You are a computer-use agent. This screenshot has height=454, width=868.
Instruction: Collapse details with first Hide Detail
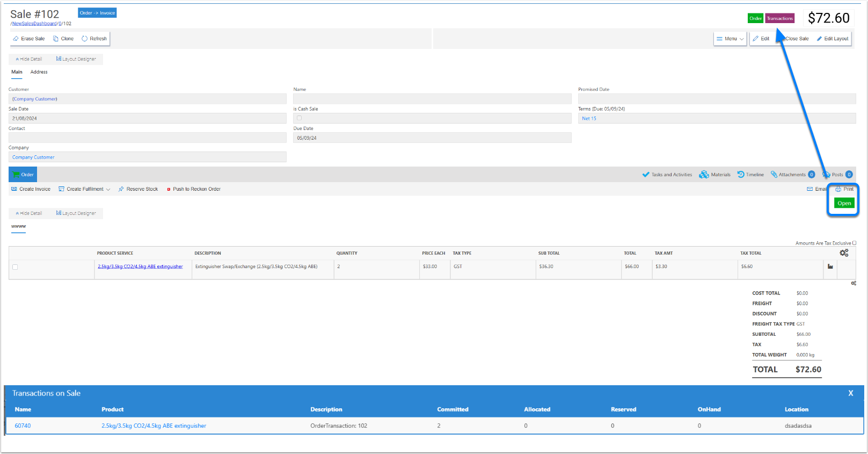click(29, 59)
